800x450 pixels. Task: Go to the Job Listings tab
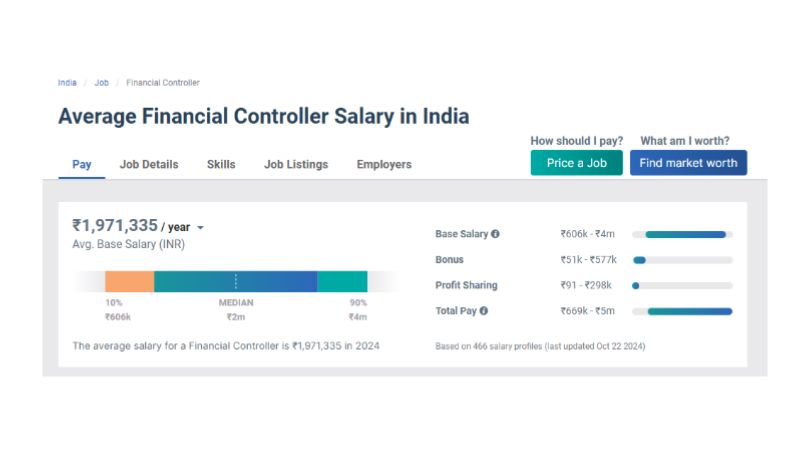tap(296, 165)
